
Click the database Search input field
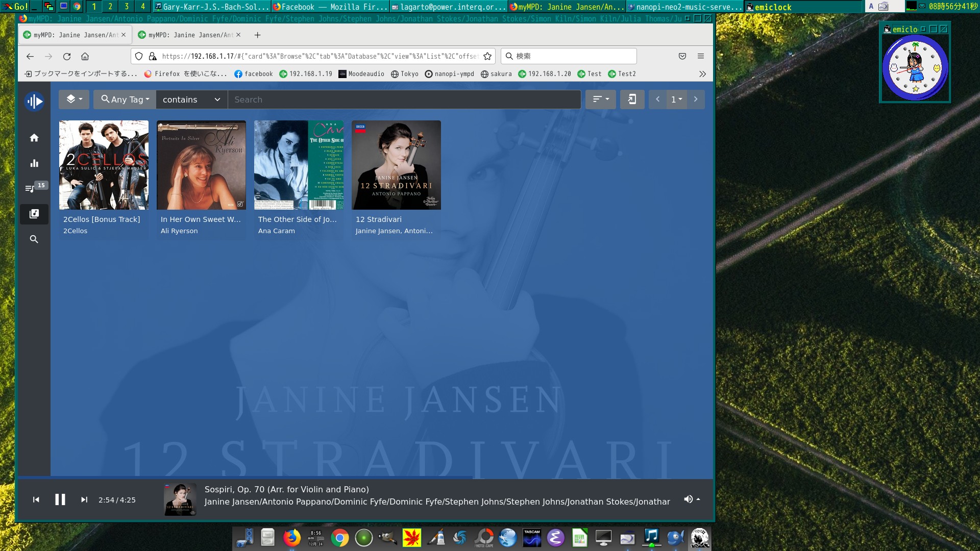403,99
